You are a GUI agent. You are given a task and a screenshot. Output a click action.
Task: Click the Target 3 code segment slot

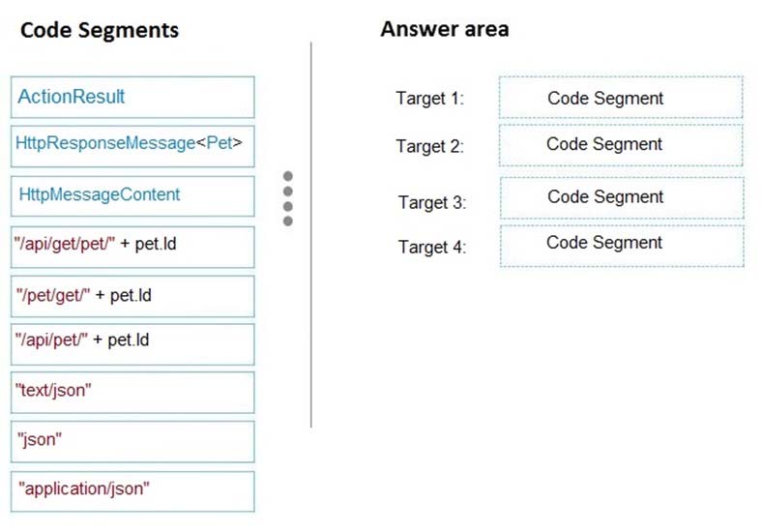(622, 198)
